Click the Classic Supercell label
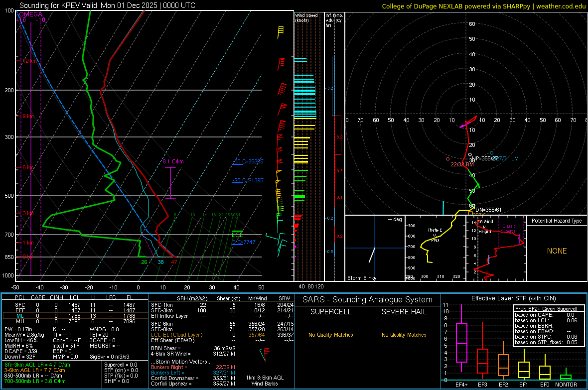 click(509, 229)
